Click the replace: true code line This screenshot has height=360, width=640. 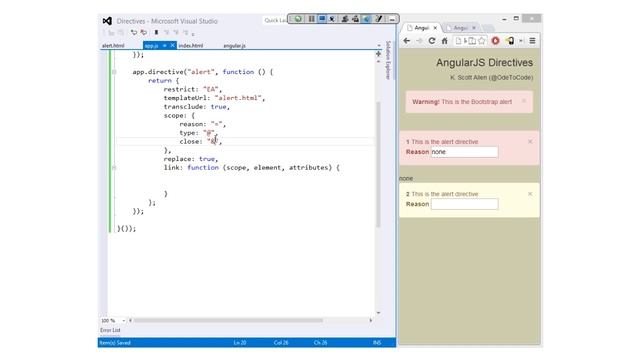[191, 159]
